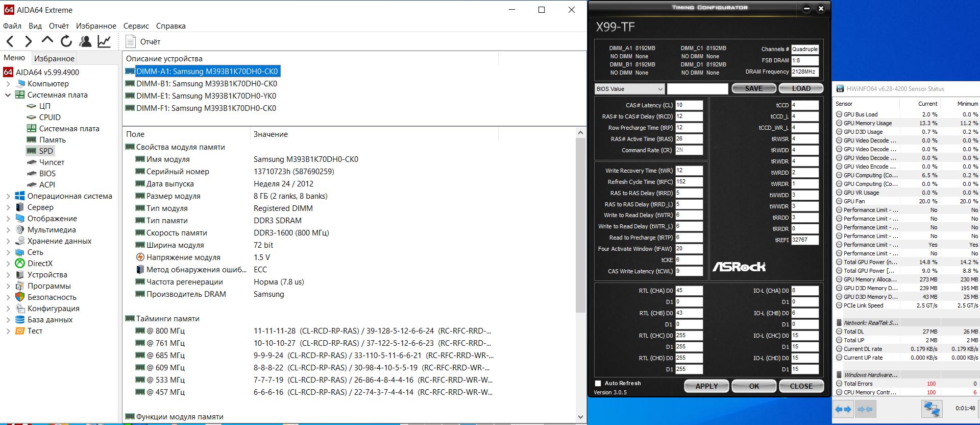Open the BIOS tree item
The width and height of the screenshot is (980, 425).
pyautogui.click(x=47, y=173)
